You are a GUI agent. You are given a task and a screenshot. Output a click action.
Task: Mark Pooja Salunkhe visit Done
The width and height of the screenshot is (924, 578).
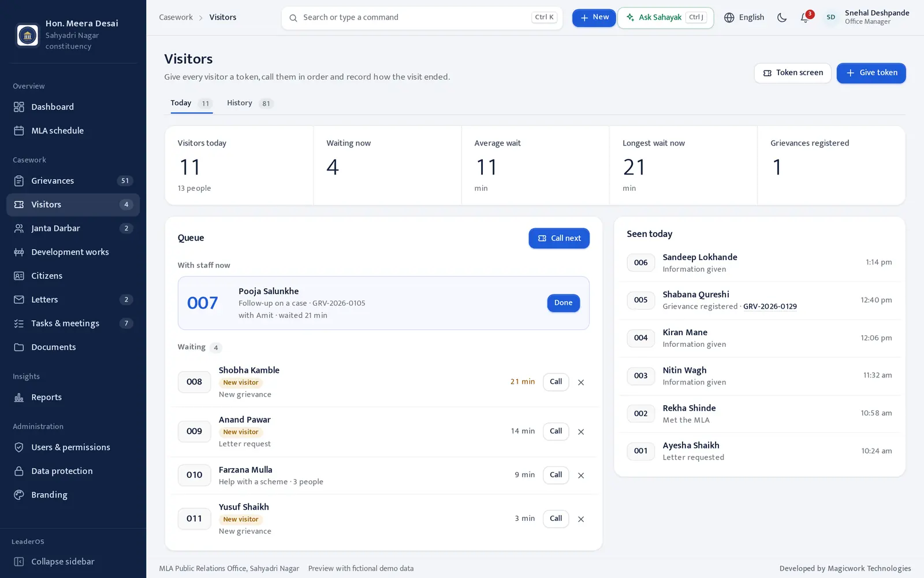click(x=563, y=303)
